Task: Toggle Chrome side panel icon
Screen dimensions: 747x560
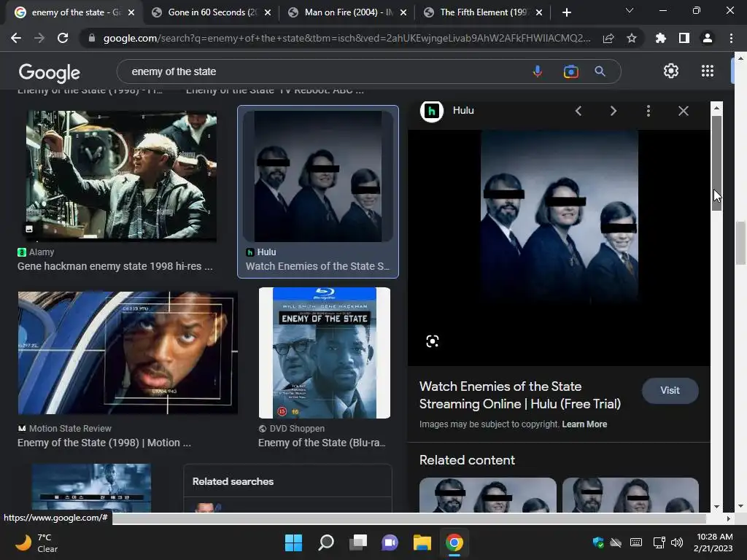Action: [x=684, y=38]
